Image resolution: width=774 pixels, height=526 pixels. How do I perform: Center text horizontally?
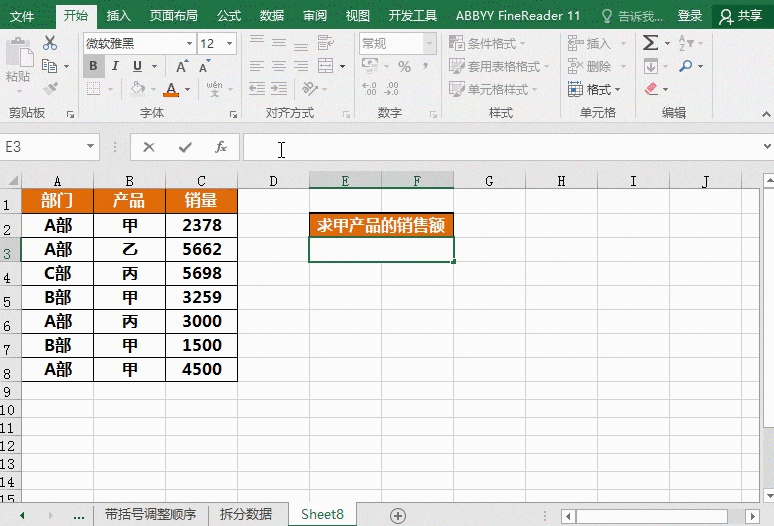coord(279,66)
